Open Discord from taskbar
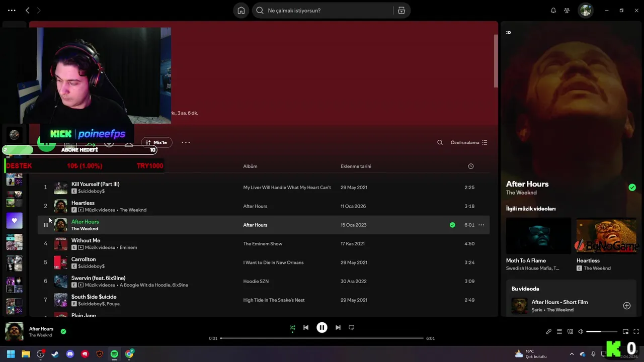The height and width of the screenshot is (362, 644). click(70, 354)
